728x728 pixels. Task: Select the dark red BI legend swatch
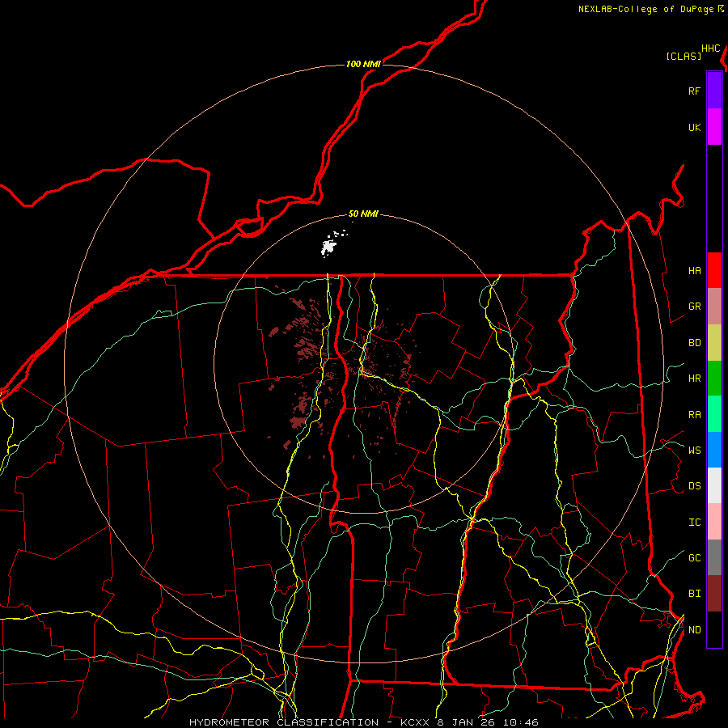point(714,594)
